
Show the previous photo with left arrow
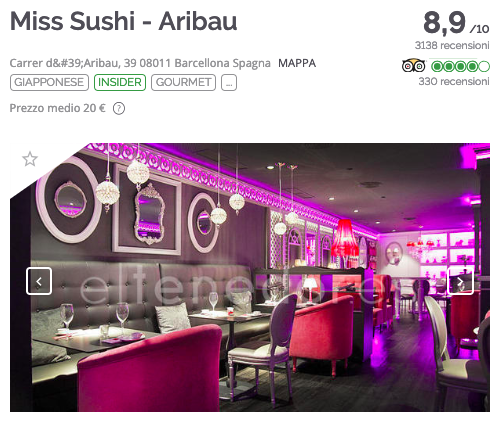[x=39, y=281]
